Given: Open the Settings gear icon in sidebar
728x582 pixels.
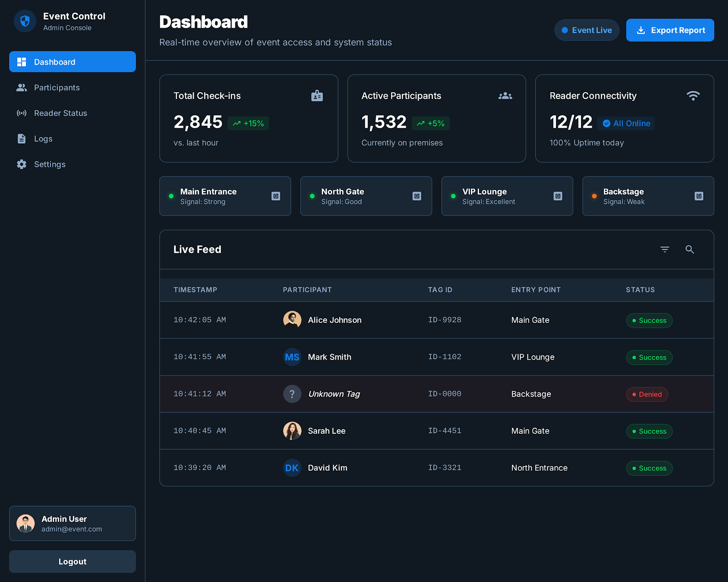Looking at the screenshot, I should (x=21, y=164).
